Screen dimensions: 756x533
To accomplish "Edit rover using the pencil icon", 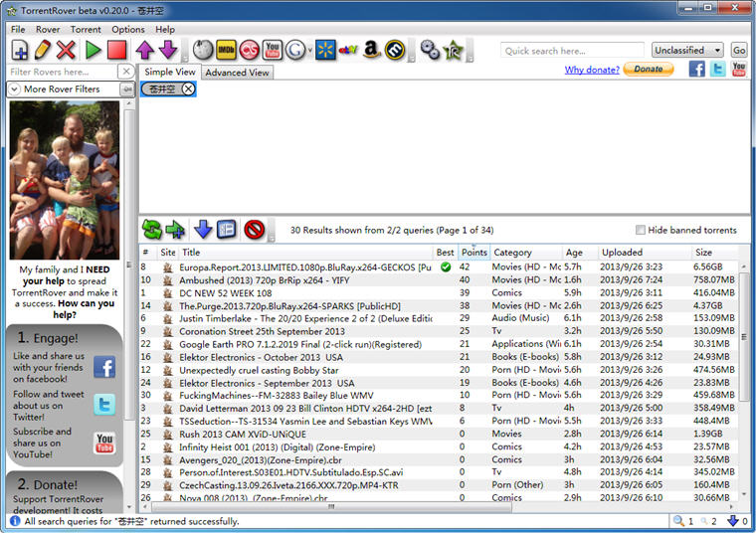I will click(43, 50).
